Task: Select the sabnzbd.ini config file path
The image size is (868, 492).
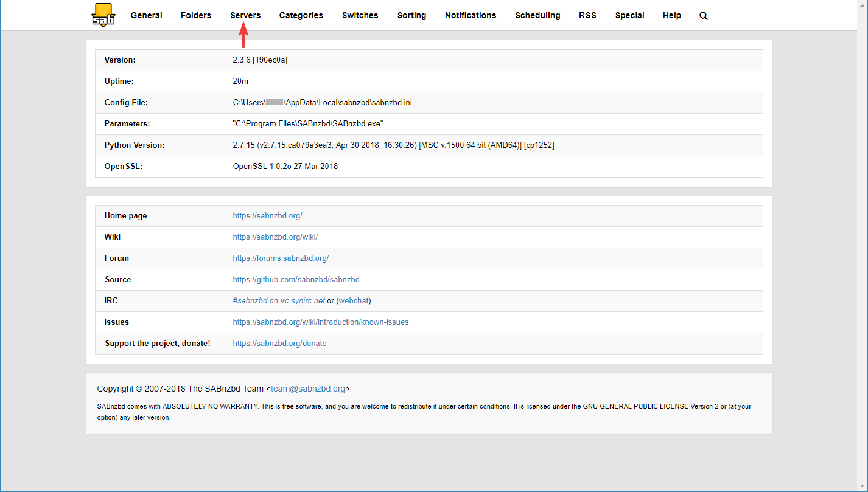Action: point(323,102)
